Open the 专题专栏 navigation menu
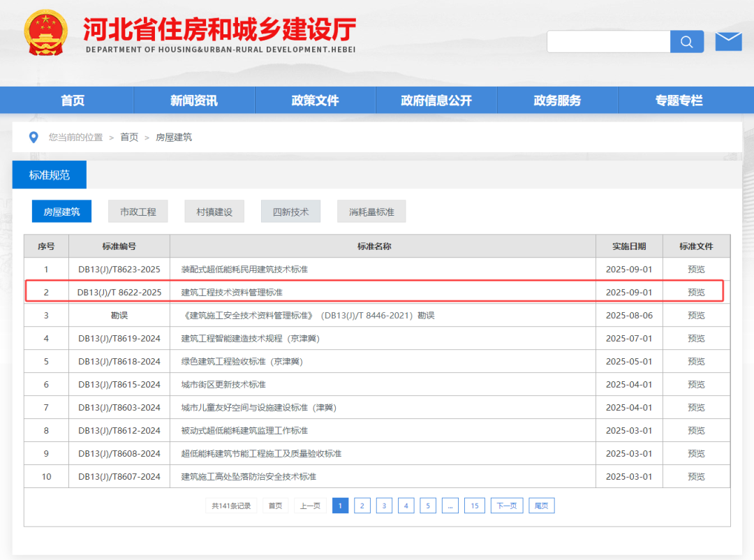This screenshot has height=560, width=754. point(679,100)
